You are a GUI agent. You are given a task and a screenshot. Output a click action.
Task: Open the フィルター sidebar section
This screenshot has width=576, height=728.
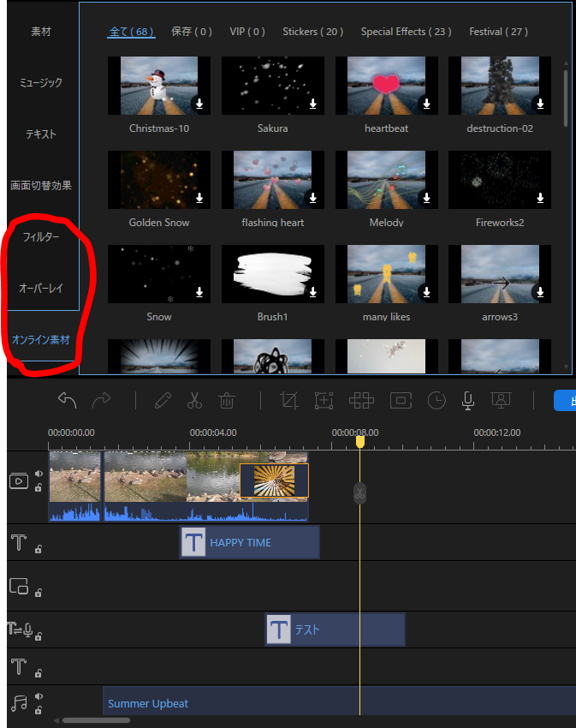pos(41,237)
